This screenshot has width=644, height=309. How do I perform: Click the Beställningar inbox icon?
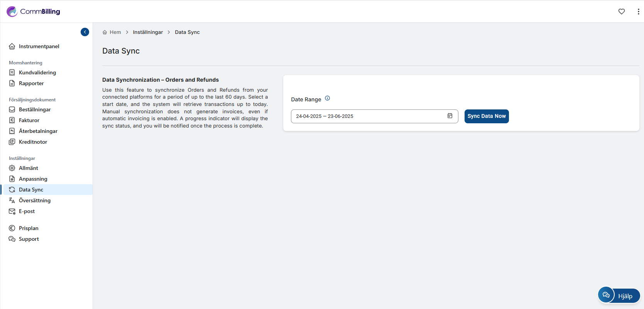(x=12, y=109)
